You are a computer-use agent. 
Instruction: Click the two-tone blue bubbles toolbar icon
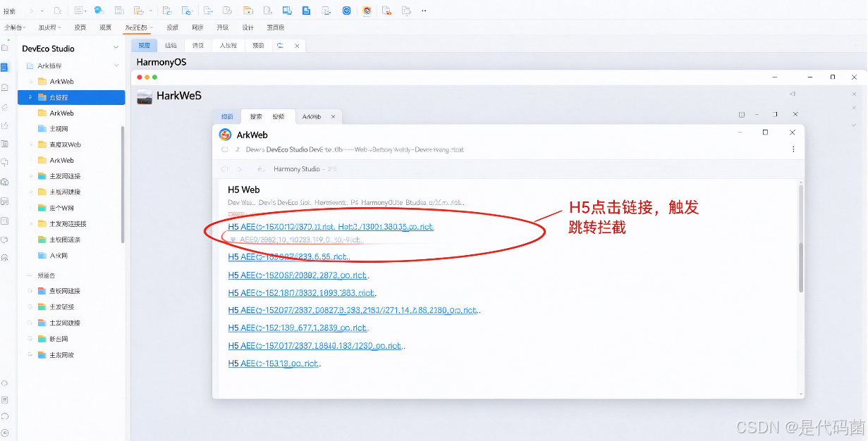99,11
